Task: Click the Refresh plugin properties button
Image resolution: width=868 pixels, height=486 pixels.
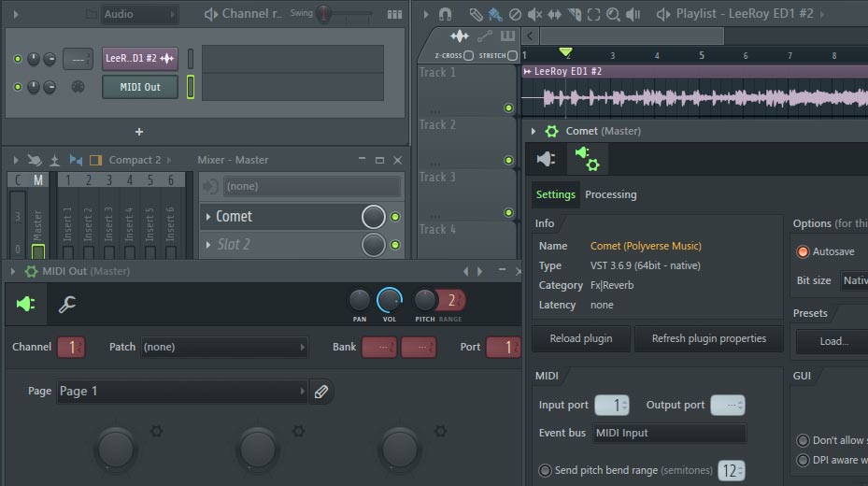Action: click(708, 338)
